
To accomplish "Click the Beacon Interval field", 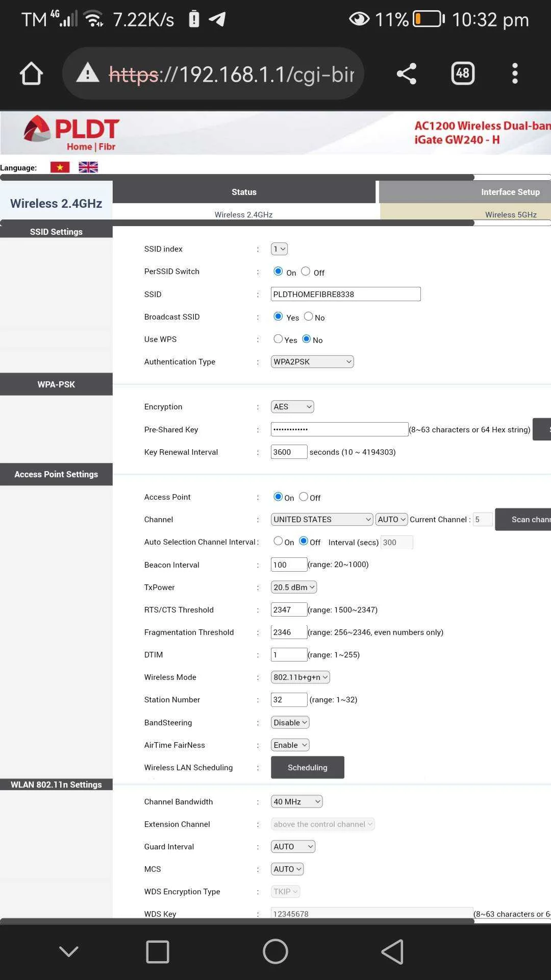I will (x=289, y=565).
